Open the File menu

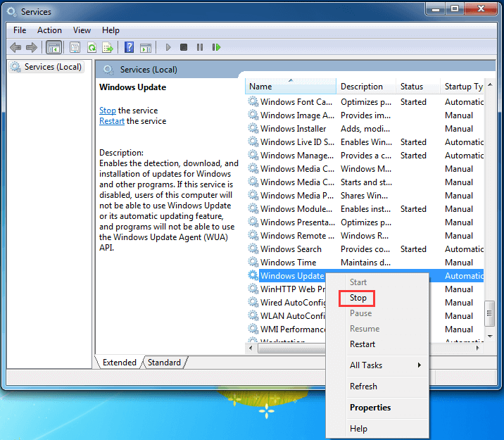(20, 30)
